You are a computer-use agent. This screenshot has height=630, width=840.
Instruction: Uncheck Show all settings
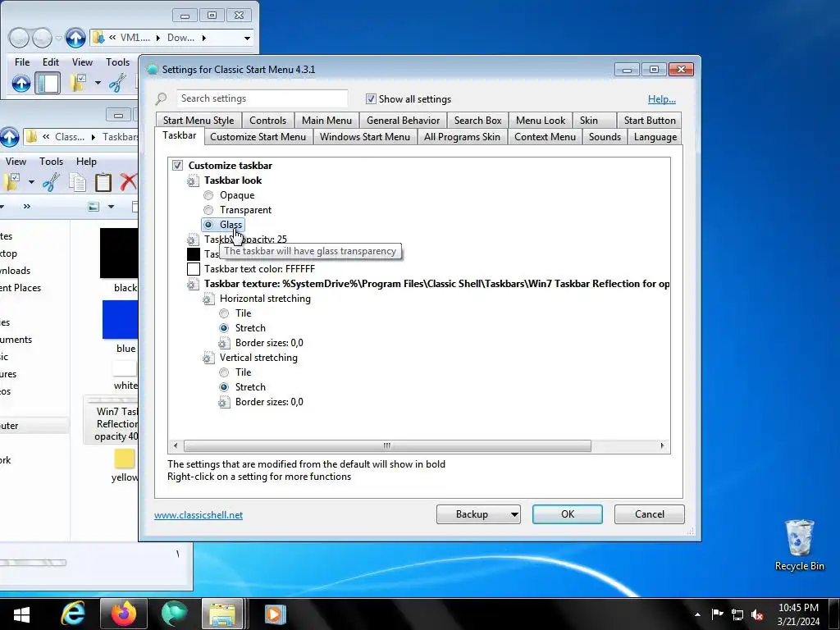(x=371, y=99)
